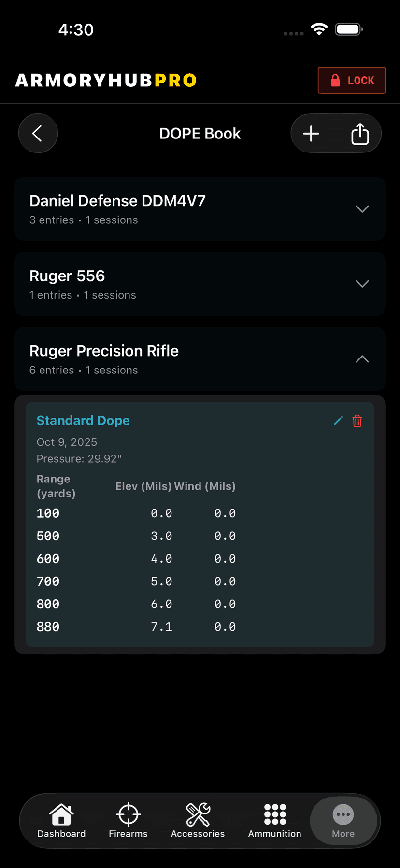Open the More menu tab
The width and height of the screenshot is (400, 868).
pos(343,821)
